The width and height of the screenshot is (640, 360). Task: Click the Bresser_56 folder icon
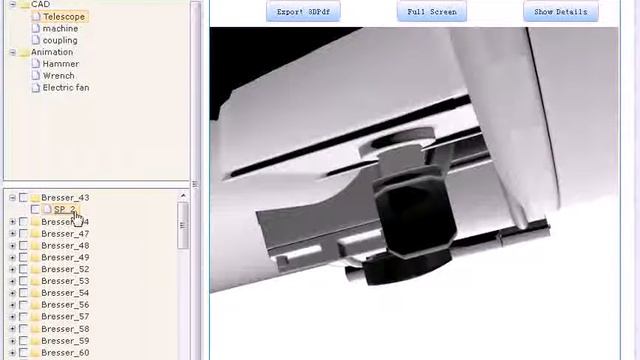click(x=35, y=305)
